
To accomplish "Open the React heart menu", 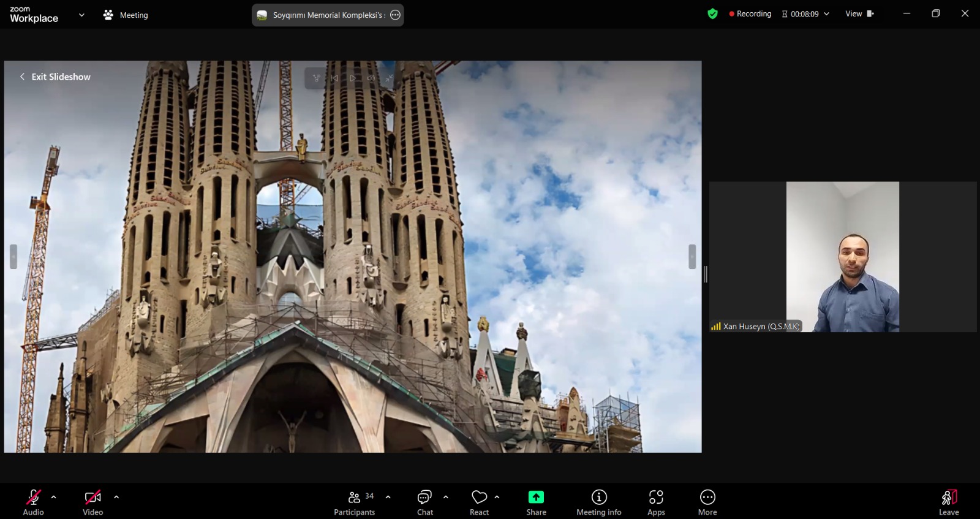I will 479,502.
